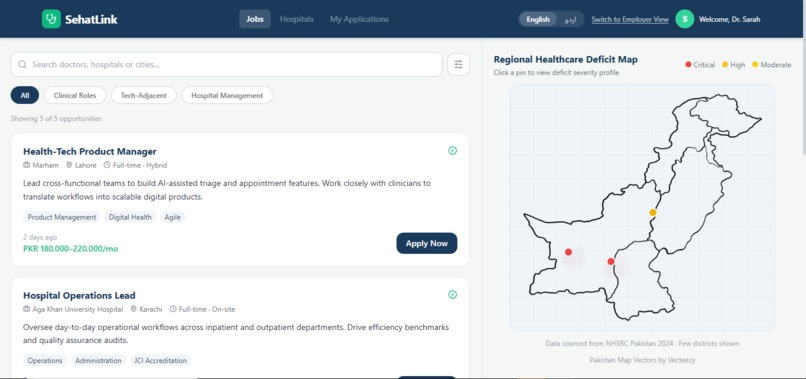Image resolution: width=806 pixels, height=379 pixels.
Task: Click the red Critical legend dot
Action: click(688, 64)
